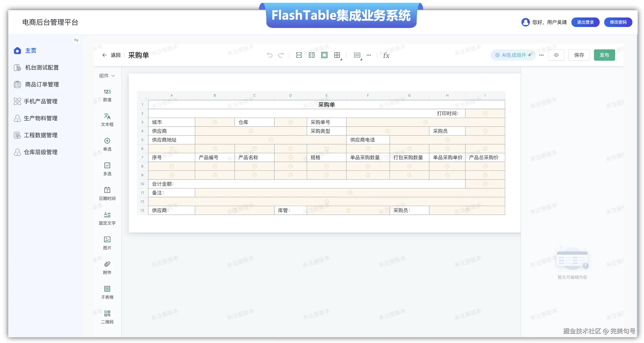This screenshot has height=343, width=644.
Task: Click the AI生成组件 button
Action: point(513,55)
